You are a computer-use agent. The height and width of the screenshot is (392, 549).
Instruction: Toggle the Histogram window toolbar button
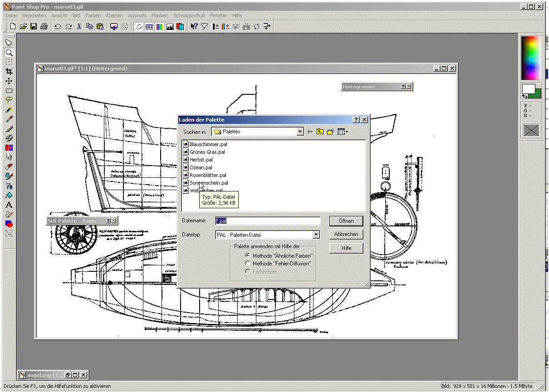click(x=170, y=26)
